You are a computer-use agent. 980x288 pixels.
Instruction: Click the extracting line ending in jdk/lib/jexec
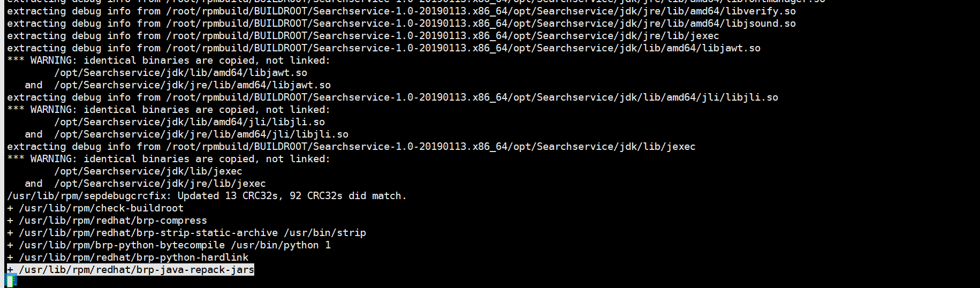[x=351, y=147]
